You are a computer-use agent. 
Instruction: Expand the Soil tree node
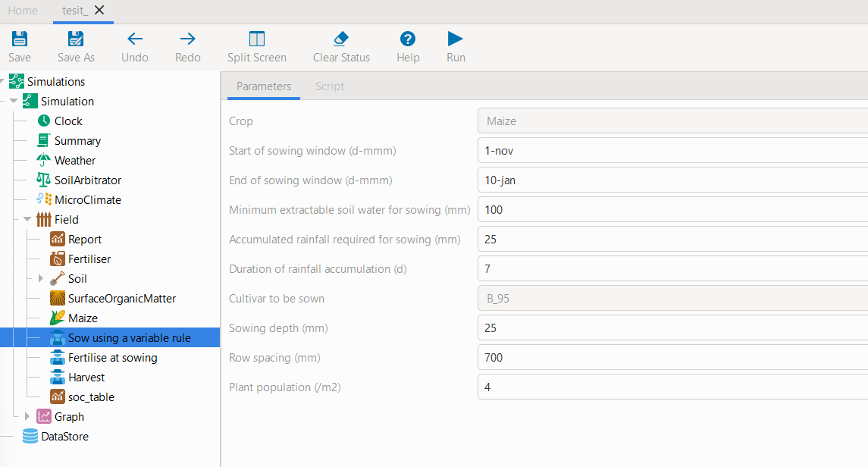click(x=41, y=279)
